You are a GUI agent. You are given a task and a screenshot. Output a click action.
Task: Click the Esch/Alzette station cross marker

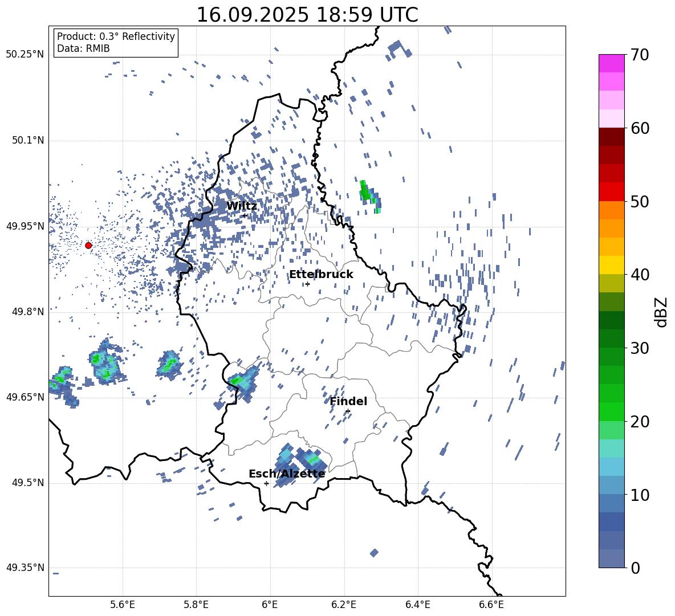coord(266,483)
